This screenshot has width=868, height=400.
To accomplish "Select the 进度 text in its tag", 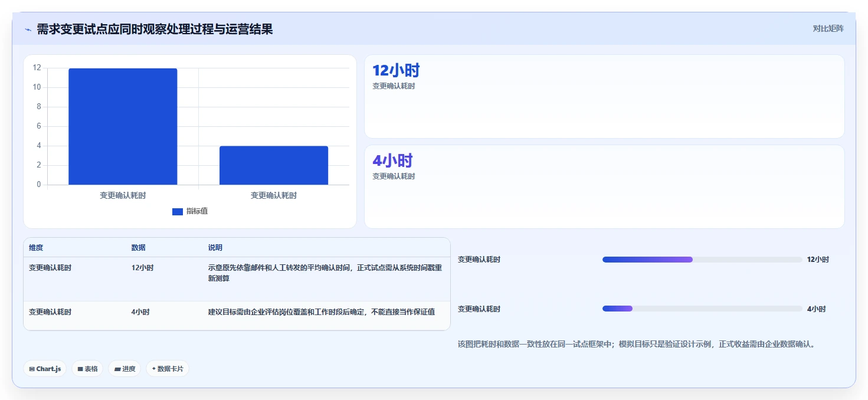I will tap(129, 369).
